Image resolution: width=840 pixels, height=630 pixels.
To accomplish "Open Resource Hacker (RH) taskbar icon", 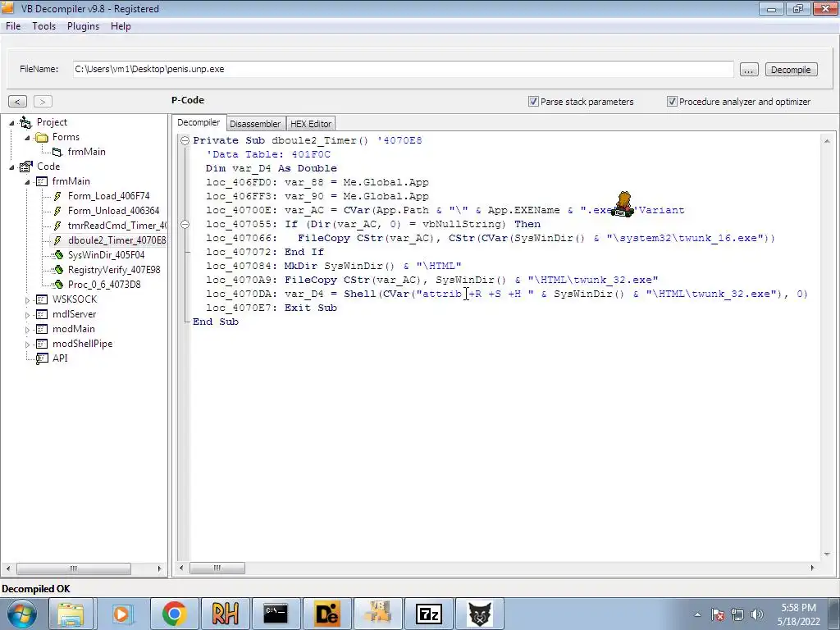I will pyautogui.click(x=225, y=614).
